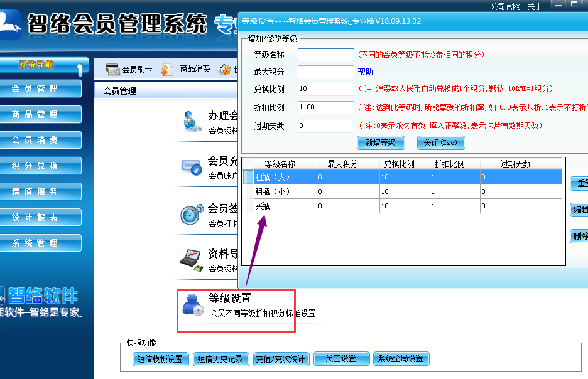The image size is (588, 379).
Task: Go to 统计报表 in the sidebar
Action: tap(41, 218)
